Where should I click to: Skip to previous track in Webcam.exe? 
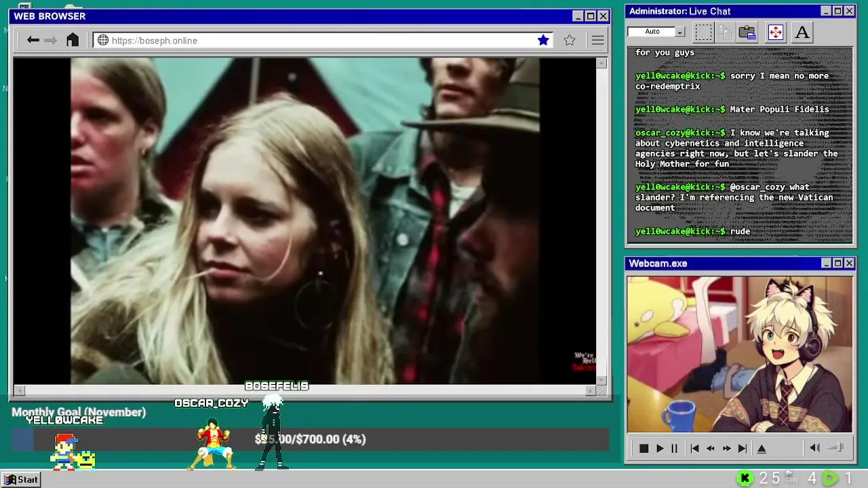click(694, 449)
